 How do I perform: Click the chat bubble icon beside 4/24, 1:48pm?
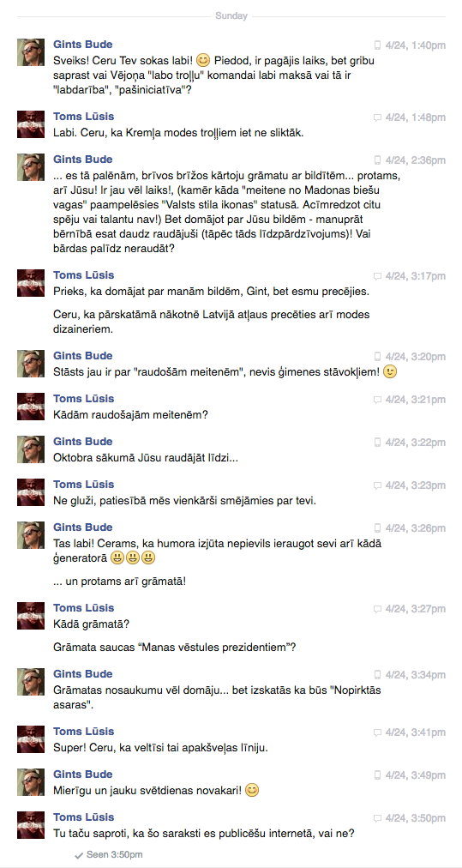pyautogui.click(x=377, y=118)
